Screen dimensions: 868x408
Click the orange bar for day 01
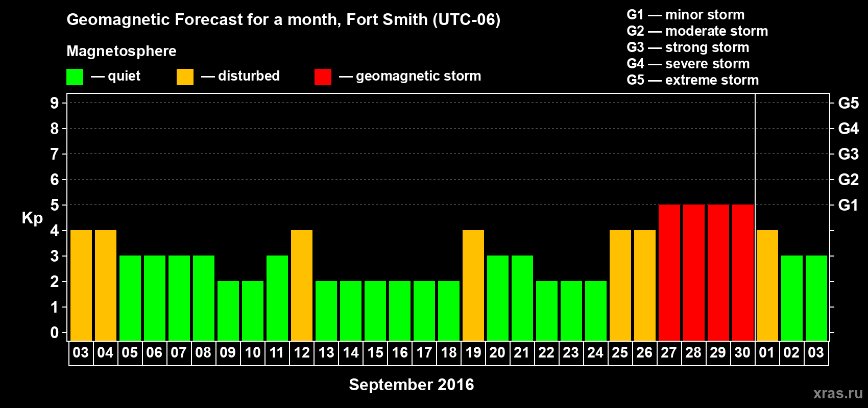pyautogui.click(x=767, y=286)
